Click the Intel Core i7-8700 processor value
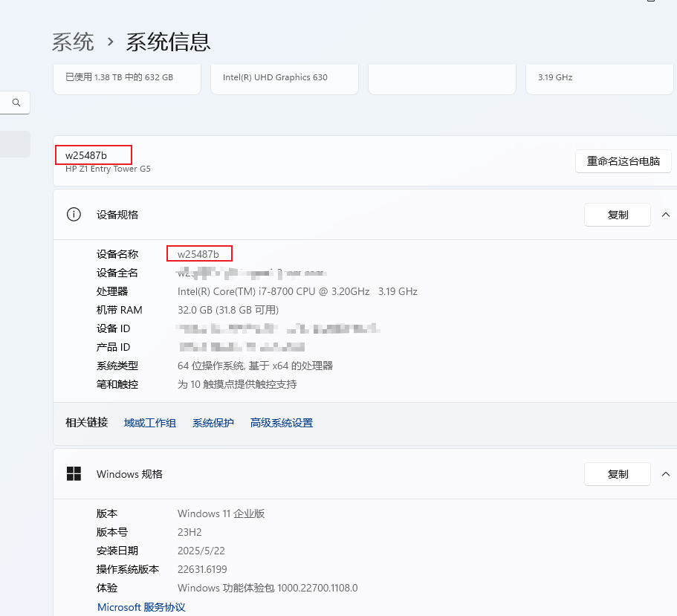 (297, 291)
